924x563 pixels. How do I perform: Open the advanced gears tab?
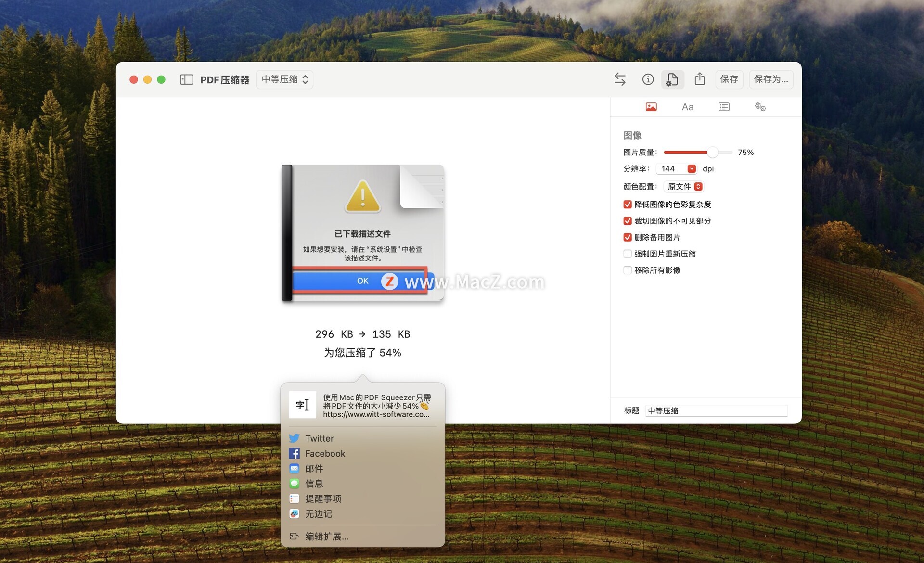click(x=760, y=107)
